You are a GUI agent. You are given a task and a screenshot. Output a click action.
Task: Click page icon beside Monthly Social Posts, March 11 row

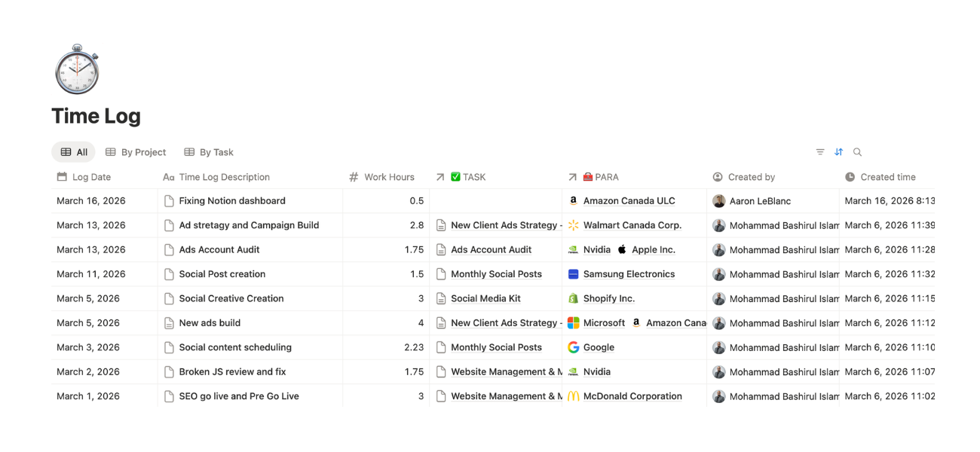(441, 274)
